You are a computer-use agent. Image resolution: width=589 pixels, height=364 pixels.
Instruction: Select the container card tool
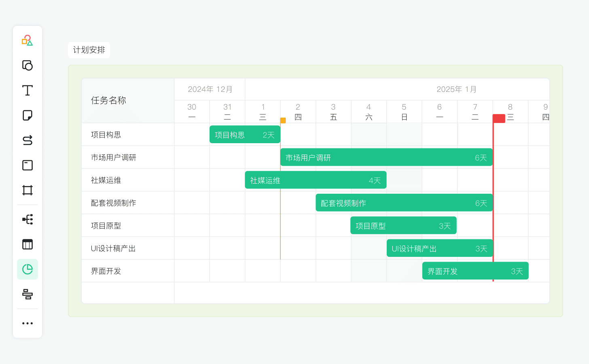point(27,165)
